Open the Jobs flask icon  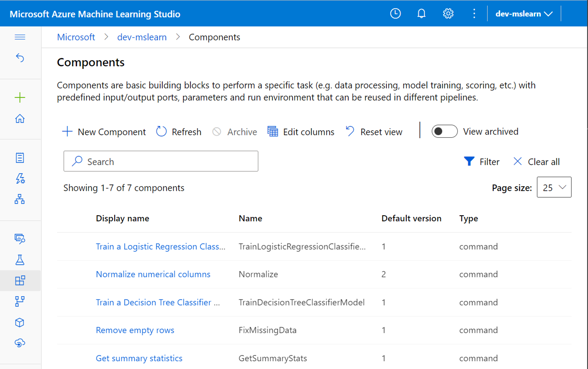pos(20,260)
